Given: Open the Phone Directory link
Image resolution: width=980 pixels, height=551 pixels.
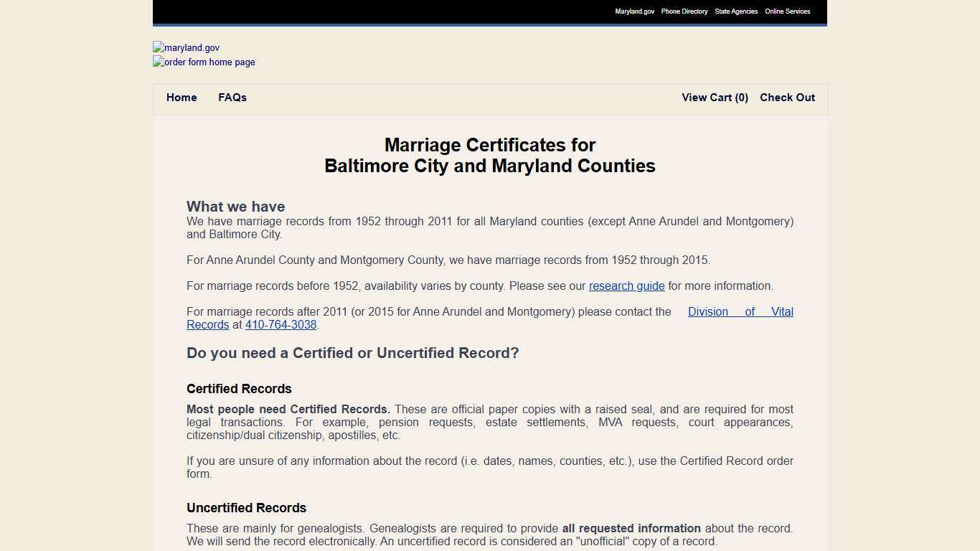Looking at the screenshot, I should click(684, 11).
